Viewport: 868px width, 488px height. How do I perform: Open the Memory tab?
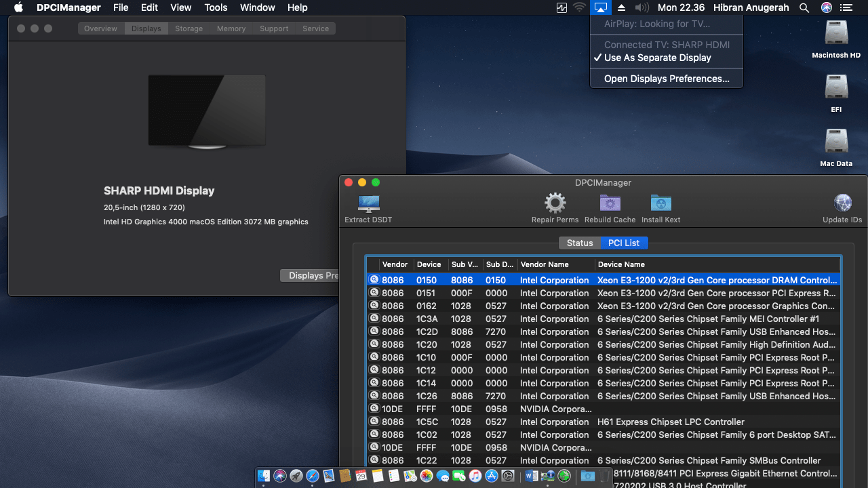231,28
